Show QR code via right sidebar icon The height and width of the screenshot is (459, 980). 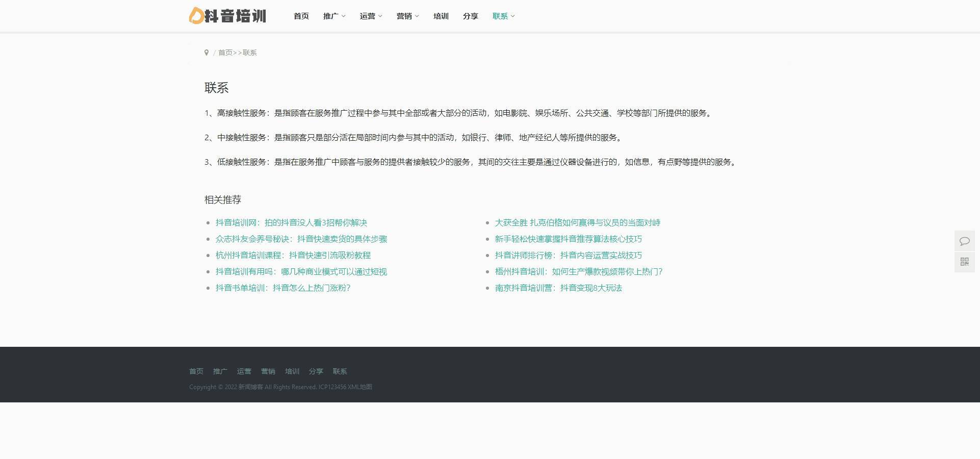click(965, 261)
